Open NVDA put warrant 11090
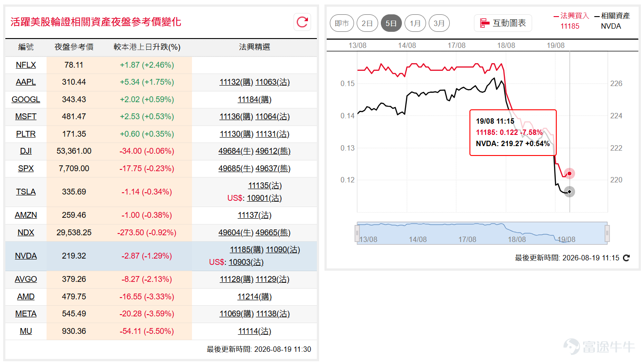Image resolution: width=644 pixels, height=363 pixels. pyautogui.click(x=283, y=250)
